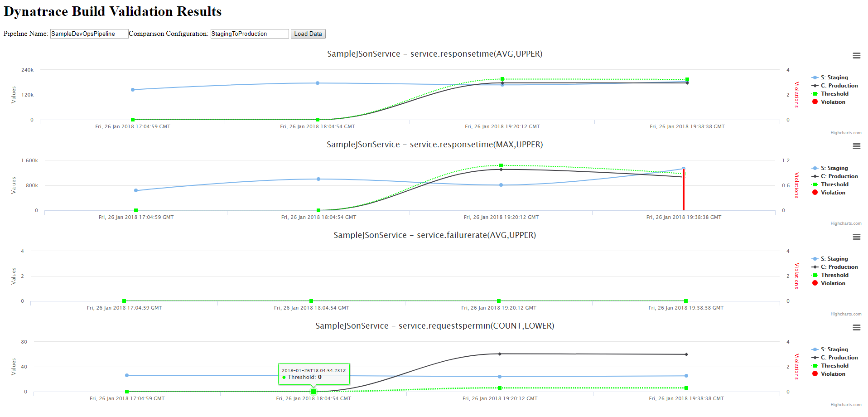Select Threshold point at 19:38:38 in responsetime AVG chart
Screen dimensions: 868x417
click(x=687, y=79)
